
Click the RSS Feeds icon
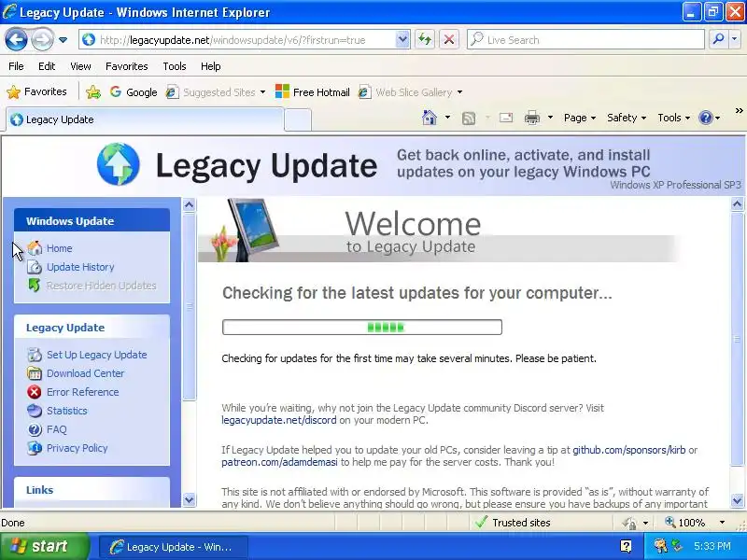click(x=469, y=118)
